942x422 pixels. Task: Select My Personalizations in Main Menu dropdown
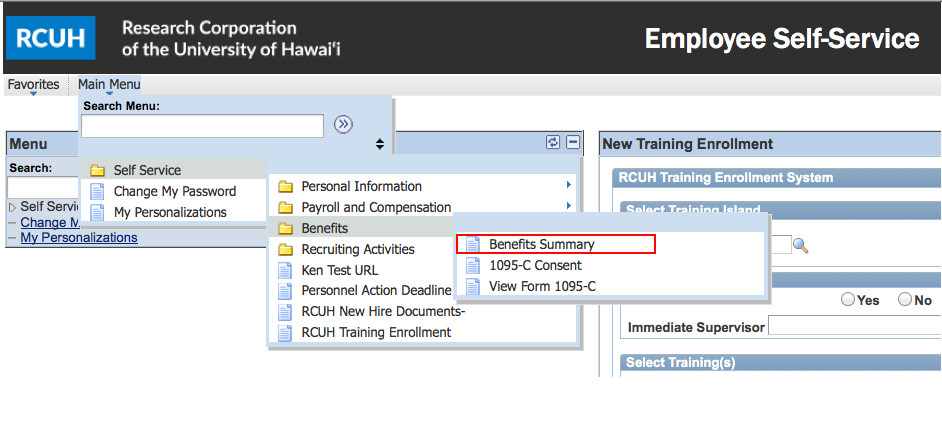(x=170, y=212)
